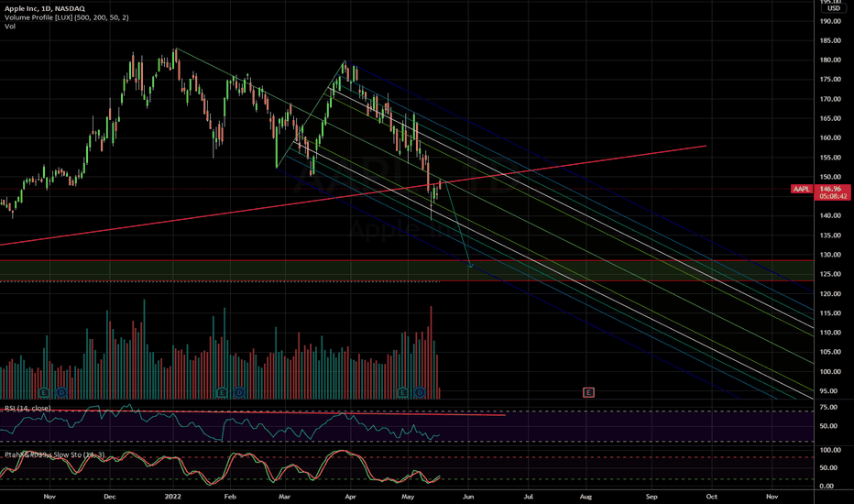This screenshot has width=854, height=504.
Task: Open the November earnings marker E
Action: click(x=44, y=392)
